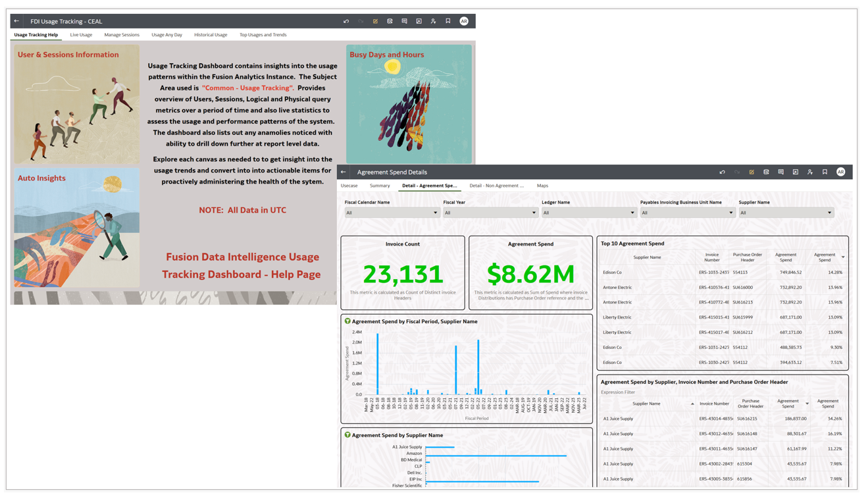This screenshot has width=868, height=497.
Task: Switch to the Maps tab
Action: [x=542, y=186]
